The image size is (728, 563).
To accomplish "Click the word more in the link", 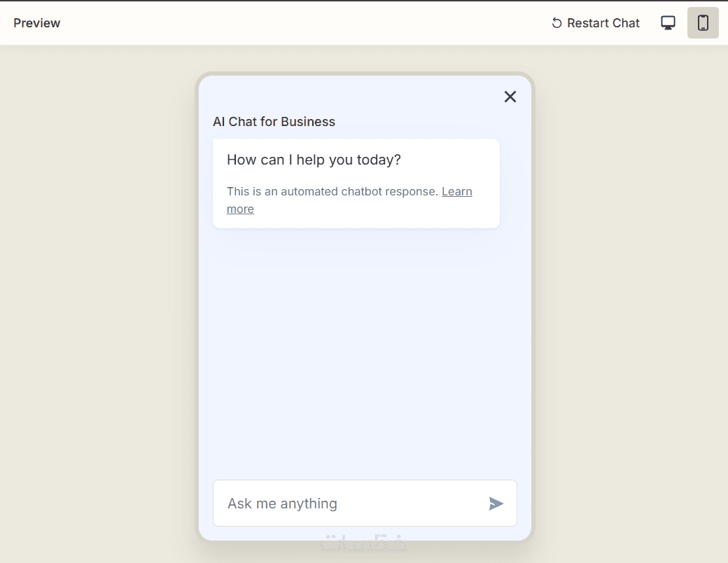I will coord(240,209).
